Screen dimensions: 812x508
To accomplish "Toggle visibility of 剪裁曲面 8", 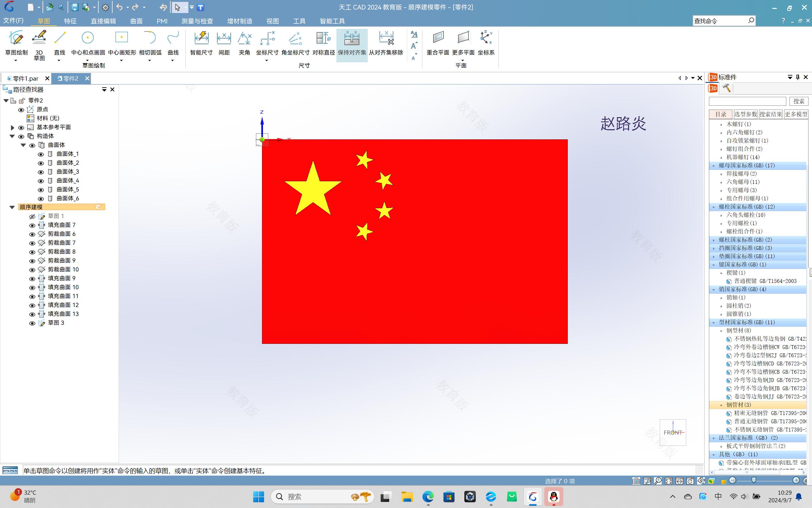I will pos(32,252).
